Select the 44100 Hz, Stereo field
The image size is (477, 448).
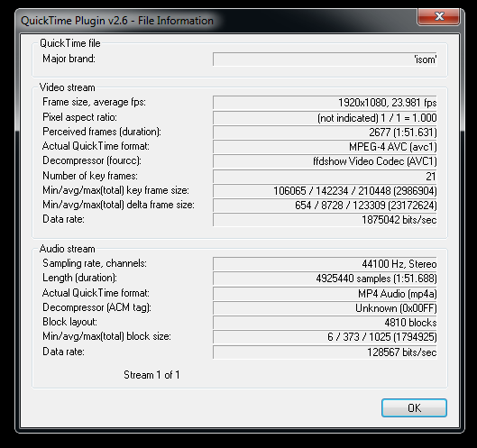pos(325,264)
